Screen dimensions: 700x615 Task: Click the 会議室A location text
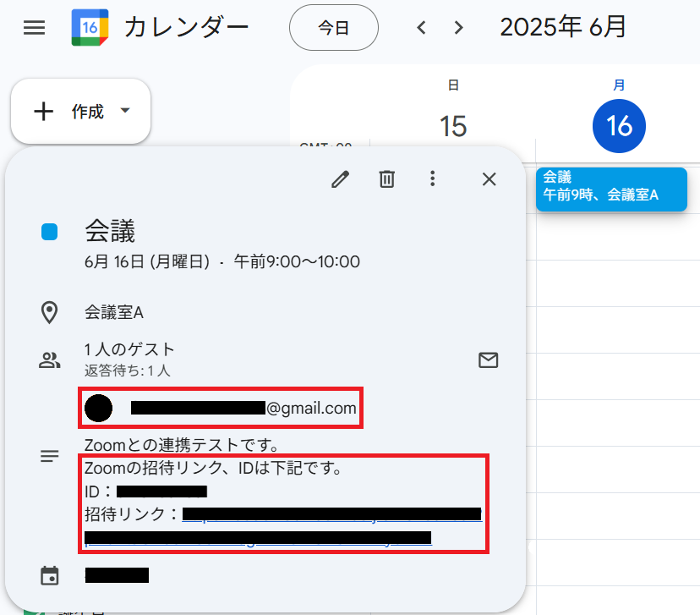click(x=114, y=313)
